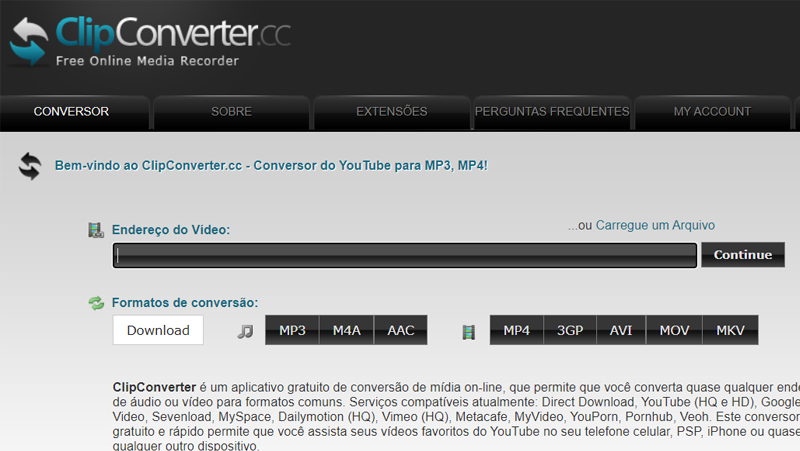This screenshot has height=451, width=800.
Task: Choose MP3 audio format
Action: pos(292,330)
